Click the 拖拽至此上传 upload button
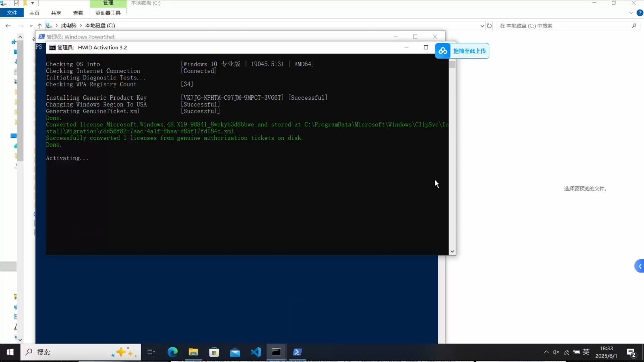The image size is (644, 362). click(462, 51)
